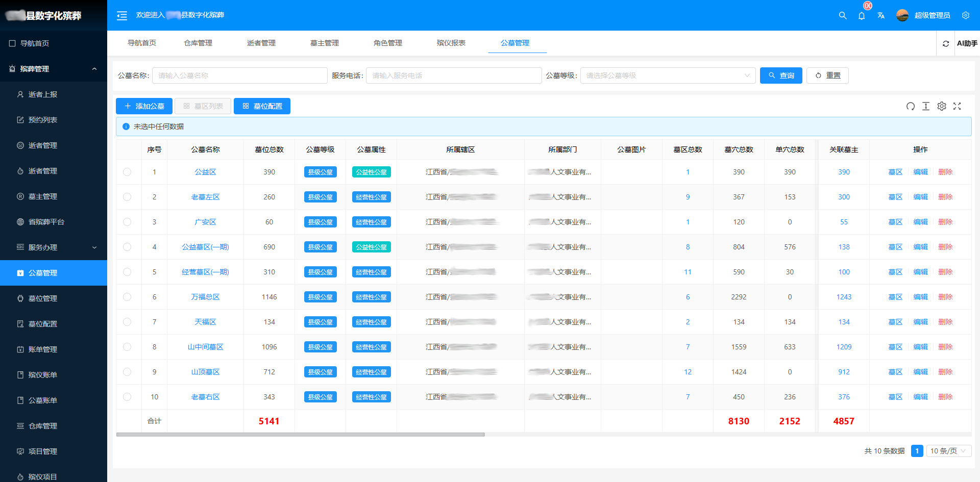
Task: Collapse the sidebar using the hamburger icon
Action: pos(121,15)
